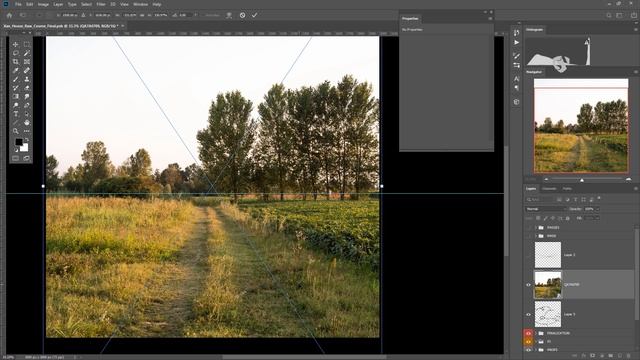
Task: Select the Zoom tool
Action: [16, 131]
